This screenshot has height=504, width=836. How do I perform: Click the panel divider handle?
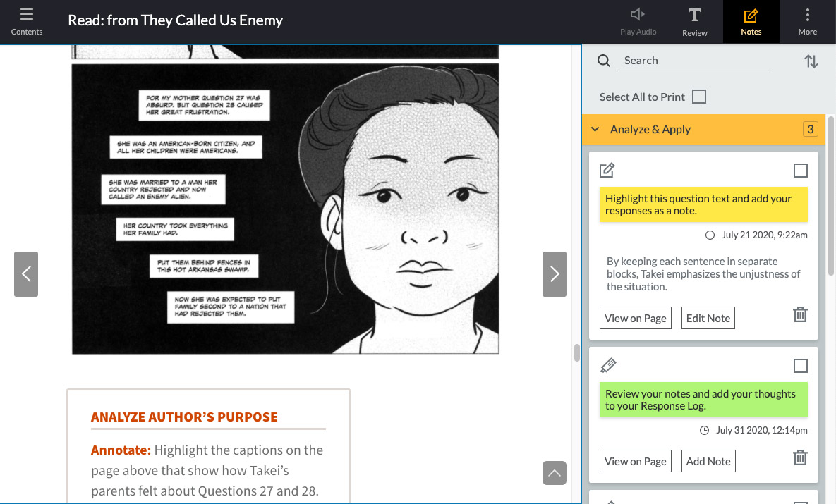[577, 352]
